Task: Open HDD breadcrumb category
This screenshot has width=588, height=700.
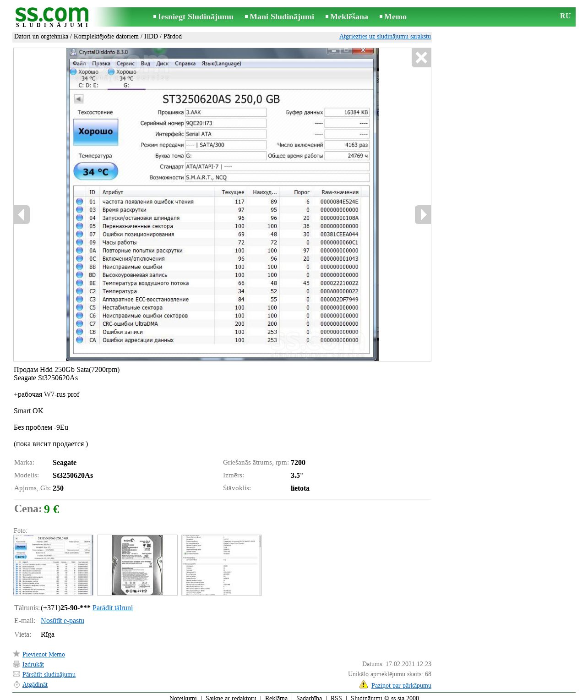Action: click(x=151, y=36)
